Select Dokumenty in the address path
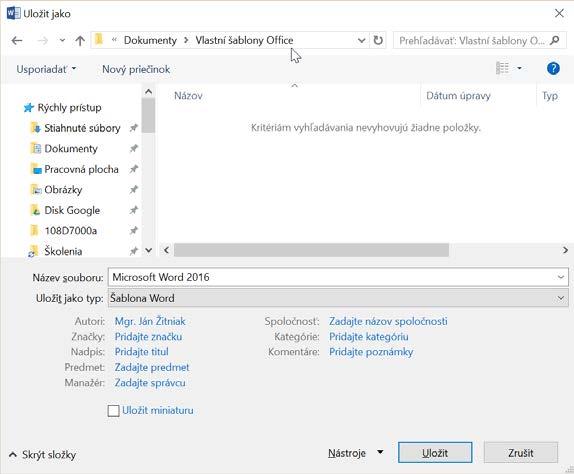 (150, 40)
